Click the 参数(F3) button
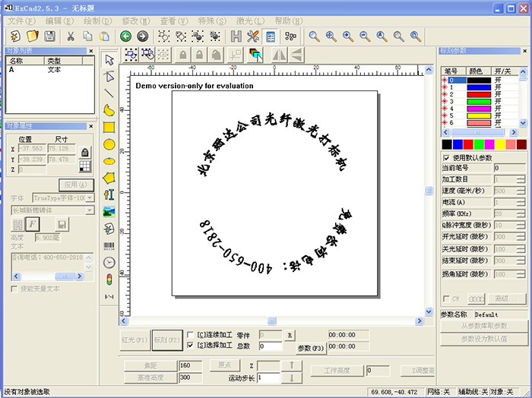This screenshot has width=532, height=398. pyautogui.click(x=311, y=348)
